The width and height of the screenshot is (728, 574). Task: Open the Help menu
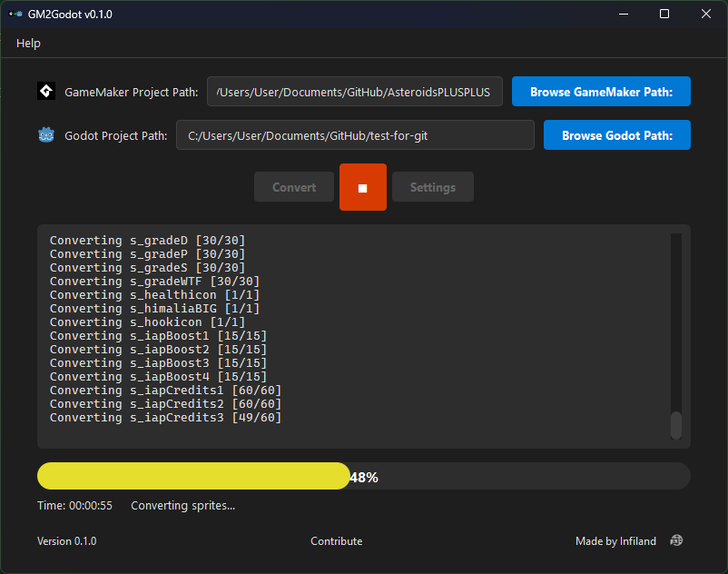(x=28, y=44)
